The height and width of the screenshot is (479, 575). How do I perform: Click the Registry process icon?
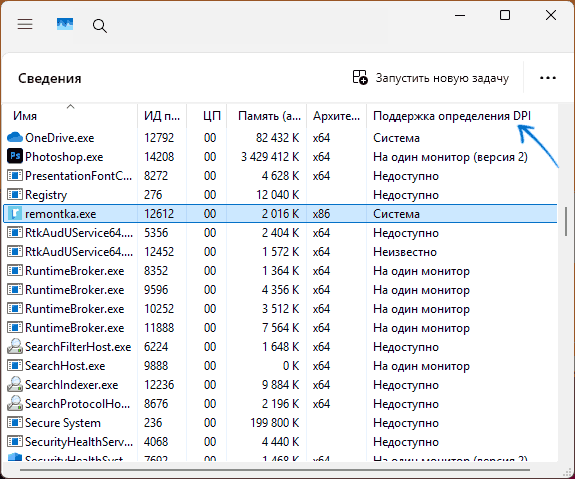(15, 194)
